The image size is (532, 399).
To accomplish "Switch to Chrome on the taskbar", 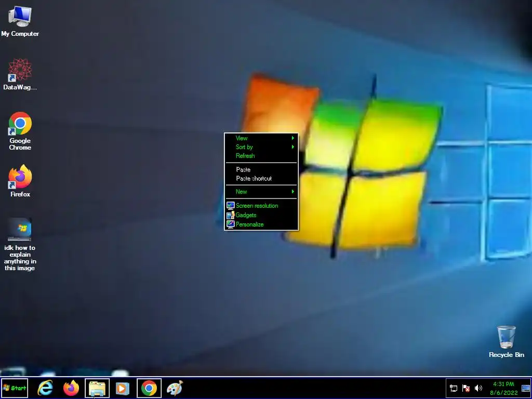I will coord(149,388).
